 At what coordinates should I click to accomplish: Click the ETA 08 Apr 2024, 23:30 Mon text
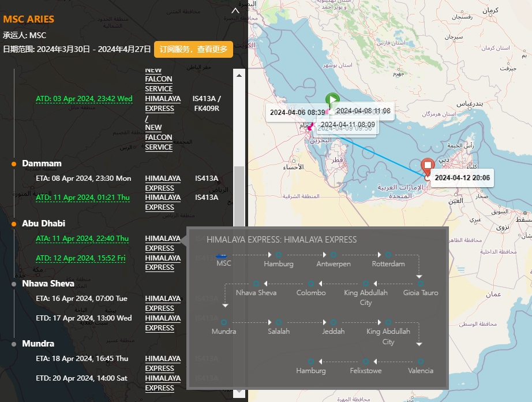coord(84,178)
